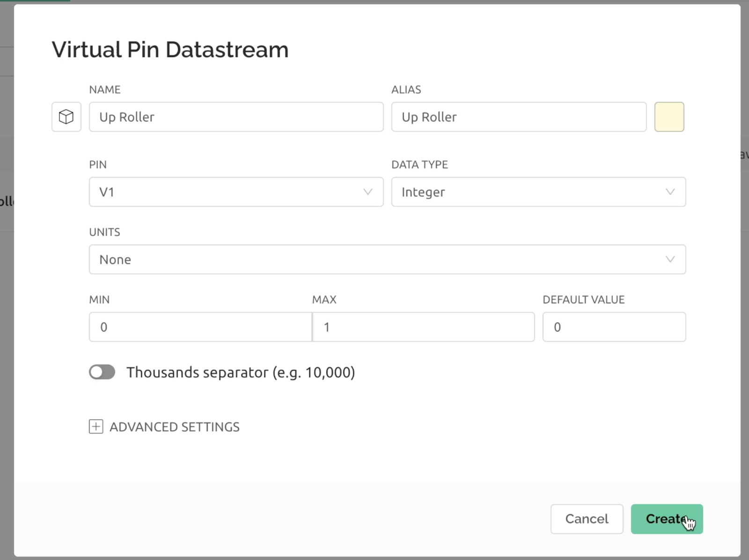Click the Default Value input field

coord(614,327)
